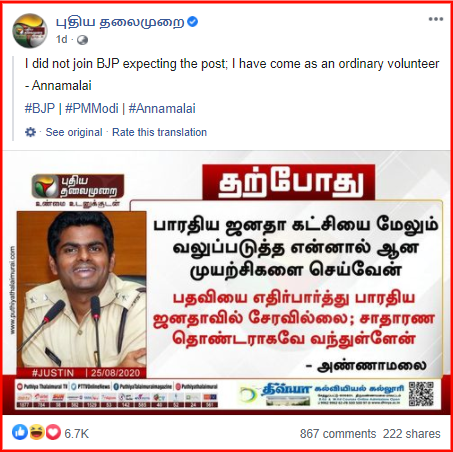Click the blue verified badge

click(x=192, y=22)
